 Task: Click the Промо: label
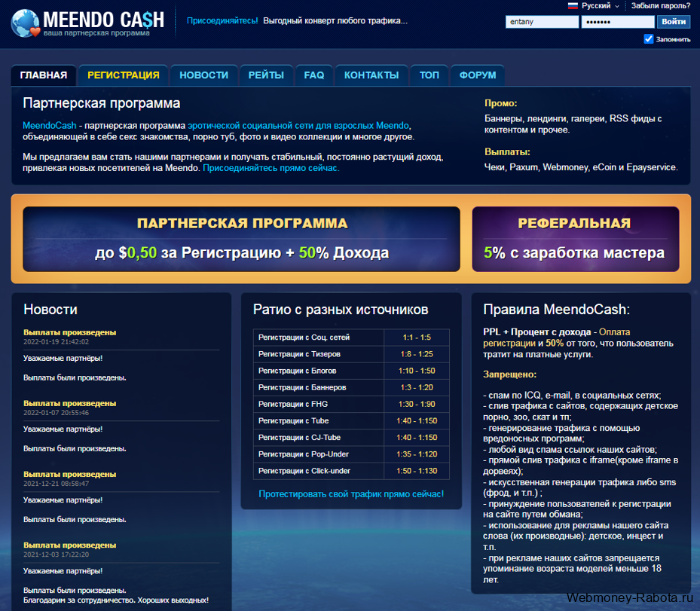501,103
